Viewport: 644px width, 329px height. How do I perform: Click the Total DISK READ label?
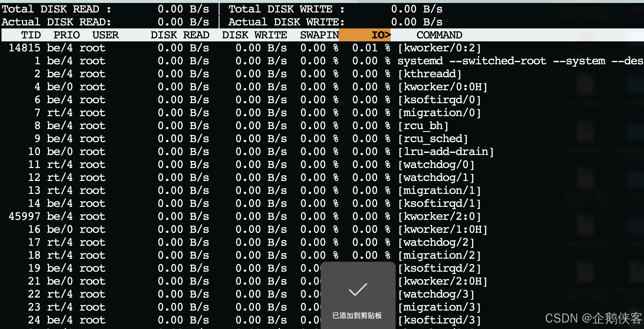56,9
